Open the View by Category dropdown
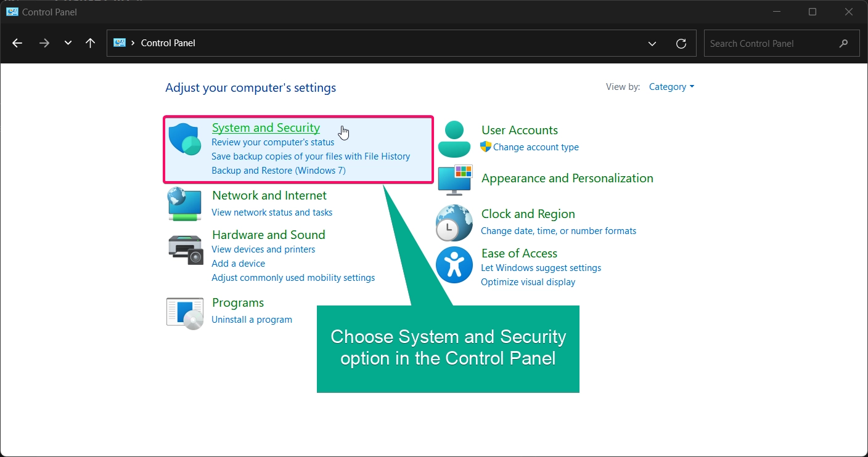Screen dimensions: 868x457 coord(671,87)
